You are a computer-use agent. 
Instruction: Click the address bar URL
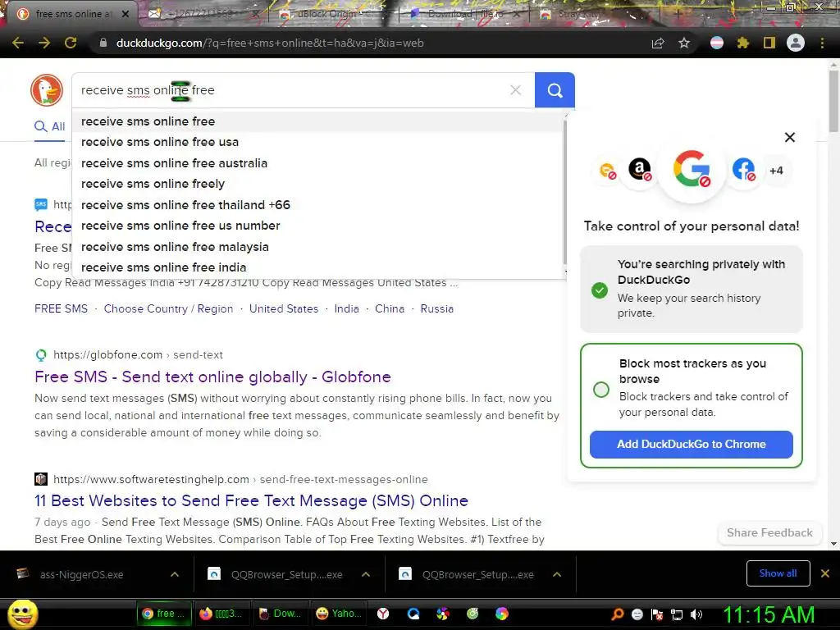[269, 43]
